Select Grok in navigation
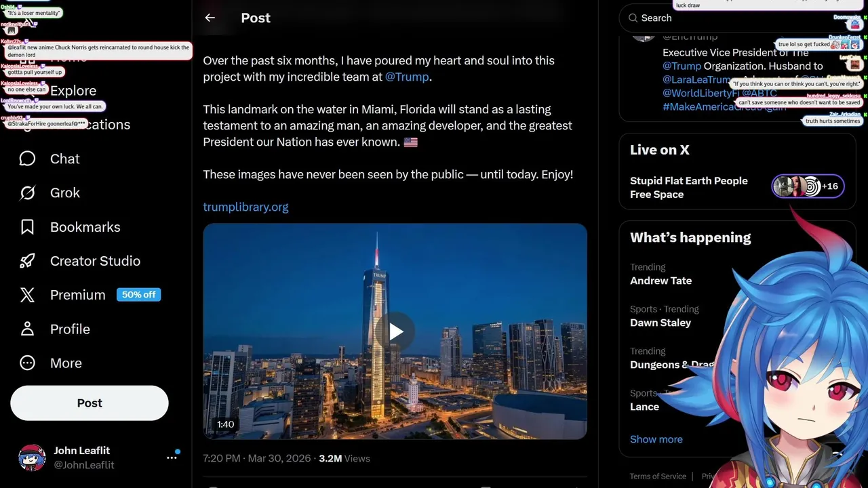The width and height of the screenshot is (868, 488). pyautogui.click(x=65, y=192)
